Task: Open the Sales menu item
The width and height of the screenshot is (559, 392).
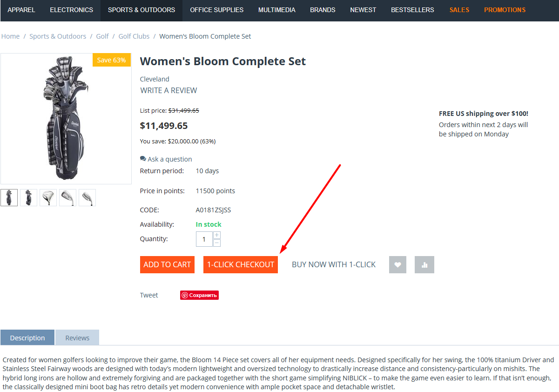Action: [459, 10]
